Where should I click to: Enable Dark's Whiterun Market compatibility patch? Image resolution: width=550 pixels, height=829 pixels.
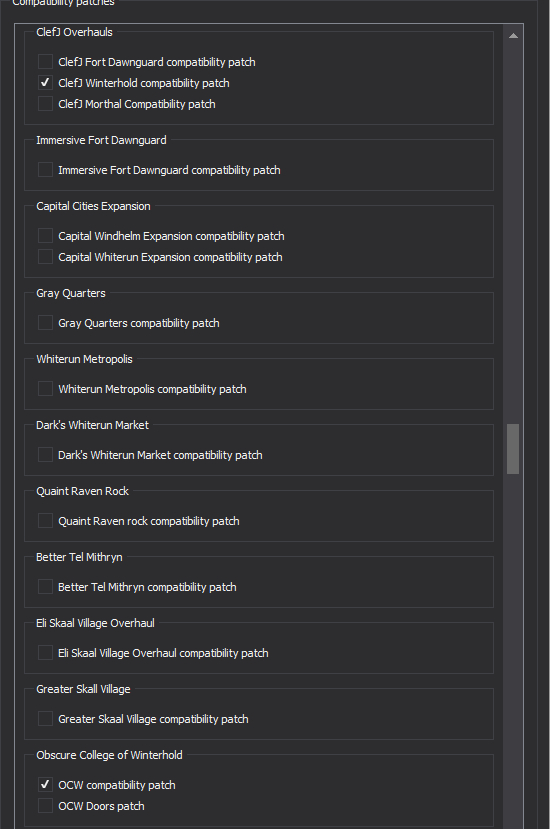(x=45, y=455)
